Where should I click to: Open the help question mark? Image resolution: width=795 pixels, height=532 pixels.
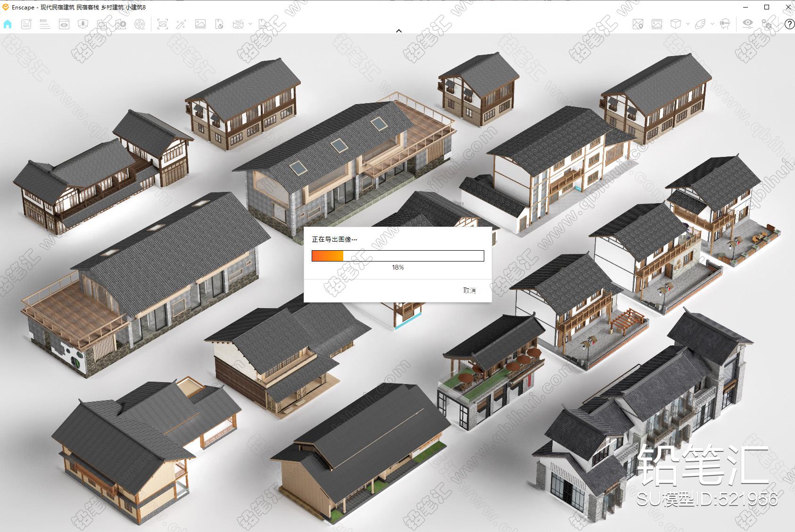[x=789, y=24]
